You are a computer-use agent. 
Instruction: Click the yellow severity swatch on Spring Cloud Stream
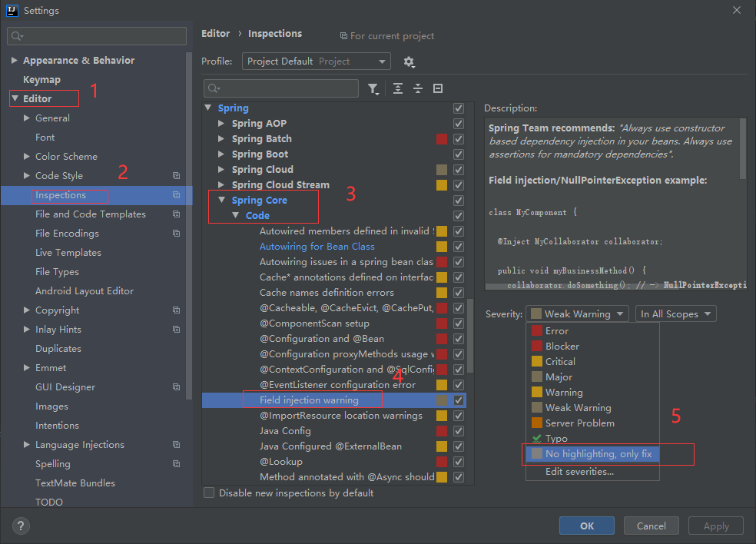[x=442, y=184]
